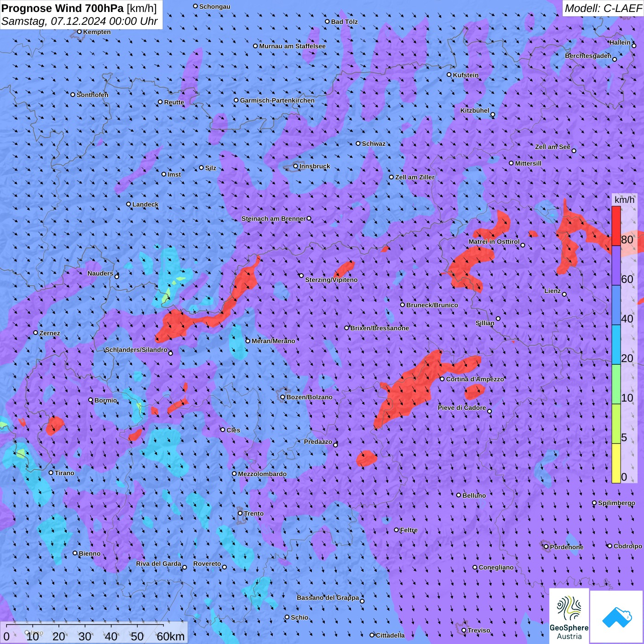
Task: Click the Sillian label
Action: coord(485,323)
